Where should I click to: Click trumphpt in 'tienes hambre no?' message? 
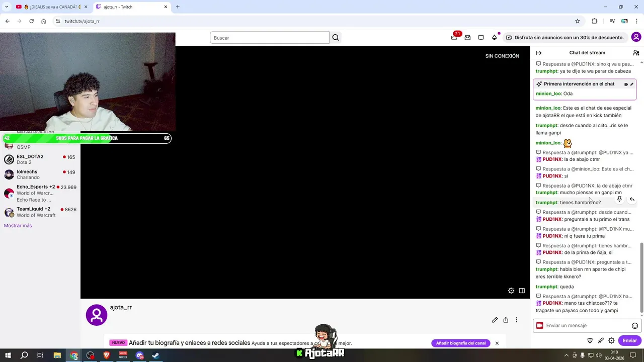(547, 203)
